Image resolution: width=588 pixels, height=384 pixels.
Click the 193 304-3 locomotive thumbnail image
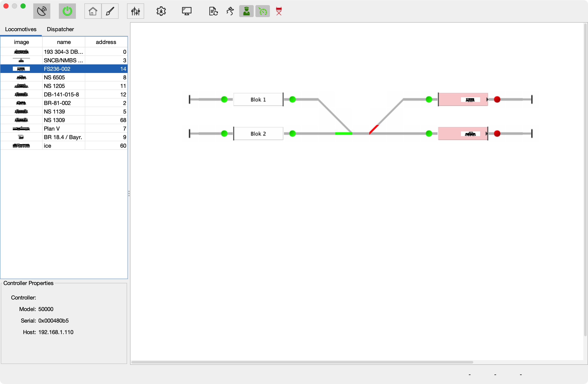[x=21, y=52]
